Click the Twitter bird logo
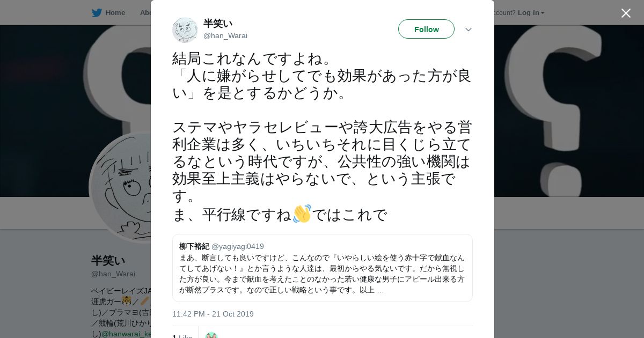 click(97, 13)
